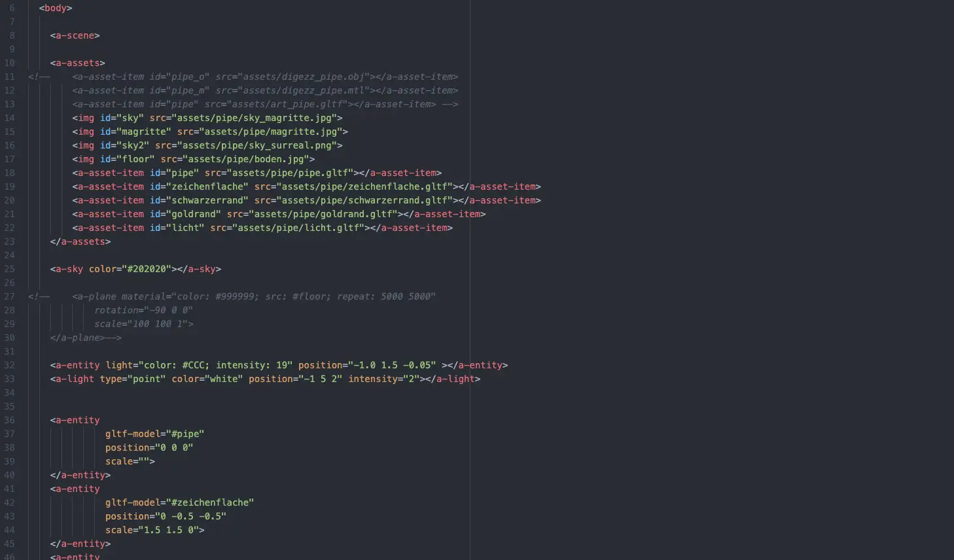Screen dimensions: 954x560
Task: Place cursor in type="point" attribute
Action: 133,379
